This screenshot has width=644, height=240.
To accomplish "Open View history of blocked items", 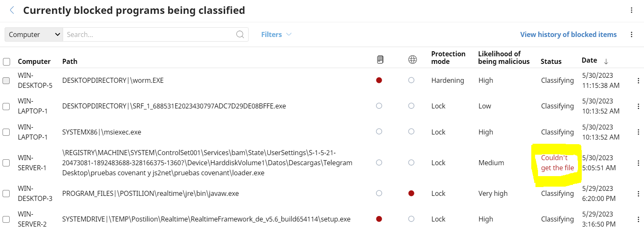I will [x=568, y=34].
